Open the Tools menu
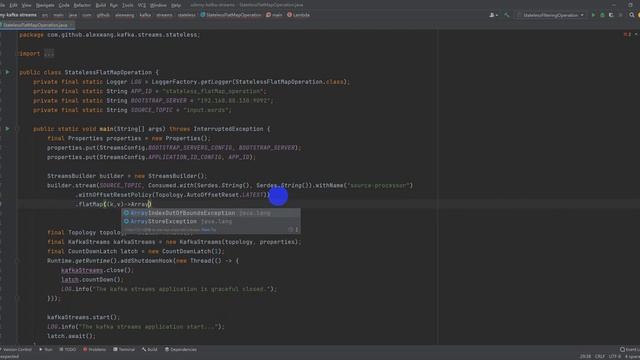 coord(128,5)
